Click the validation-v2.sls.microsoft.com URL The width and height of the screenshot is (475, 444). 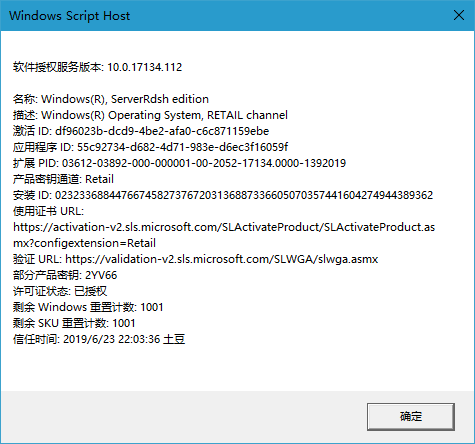pos(221,259)
